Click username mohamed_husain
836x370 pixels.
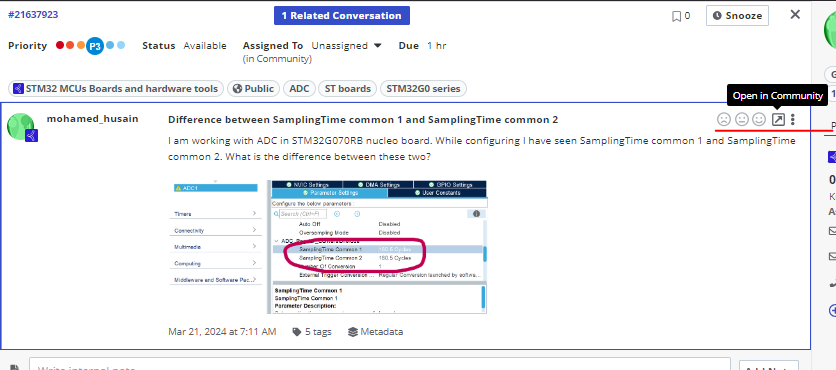92,118
